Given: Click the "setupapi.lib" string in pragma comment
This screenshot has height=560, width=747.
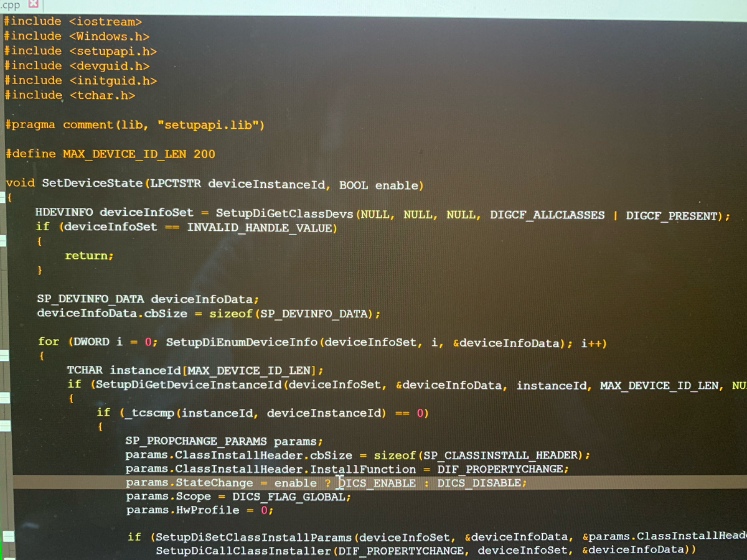Looking at the screenshot, I should 207,124.
